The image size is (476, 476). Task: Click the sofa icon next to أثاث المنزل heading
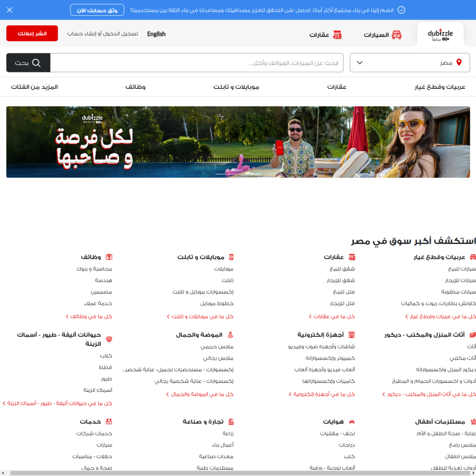473,335
